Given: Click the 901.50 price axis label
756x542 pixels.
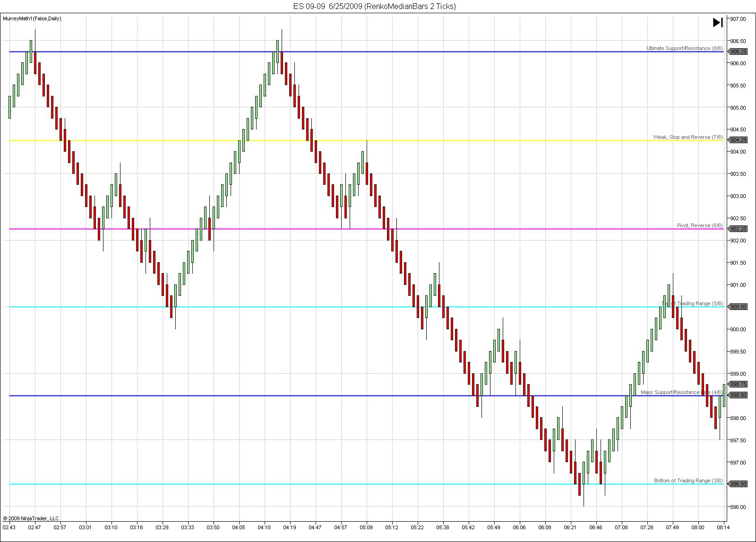Looking at the screenshot, I should point(738,263).
